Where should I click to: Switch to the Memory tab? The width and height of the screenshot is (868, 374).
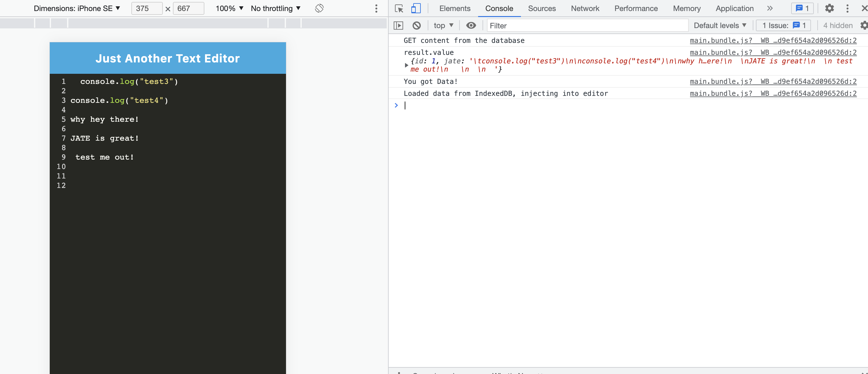[686, 9]
